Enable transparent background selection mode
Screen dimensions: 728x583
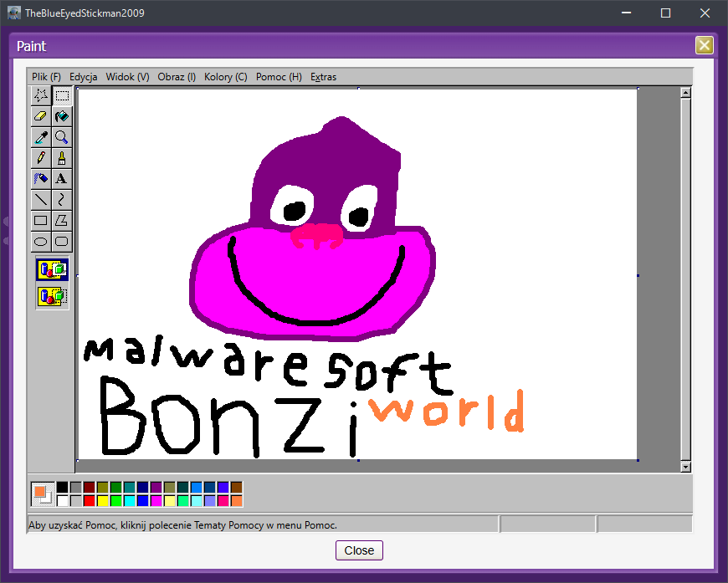tap(52, 295)
